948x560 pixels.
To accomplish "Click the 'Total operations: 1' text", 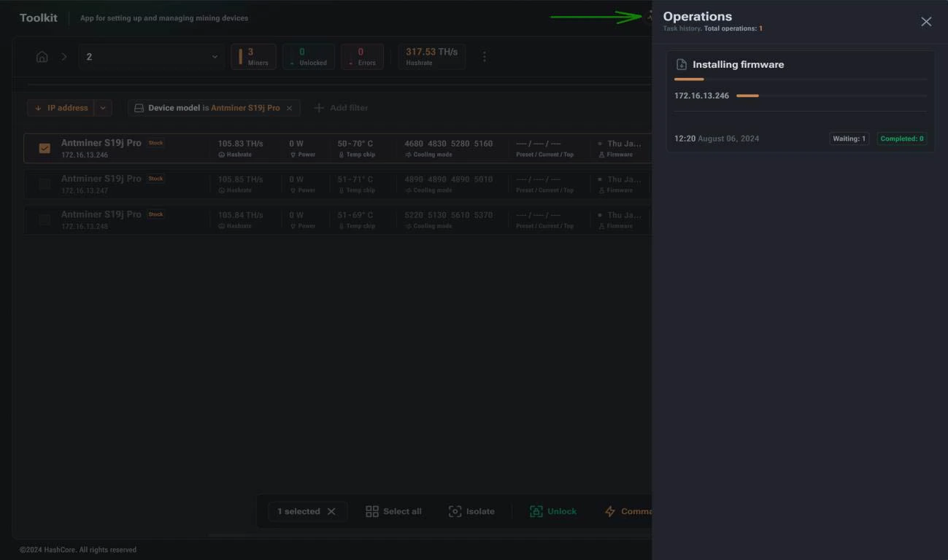I will pos(733,29).
